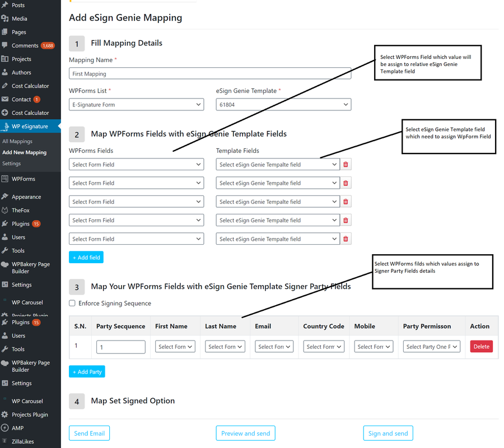Click the Add Party button
Screen dimensions: 504x448
point(87,371)
